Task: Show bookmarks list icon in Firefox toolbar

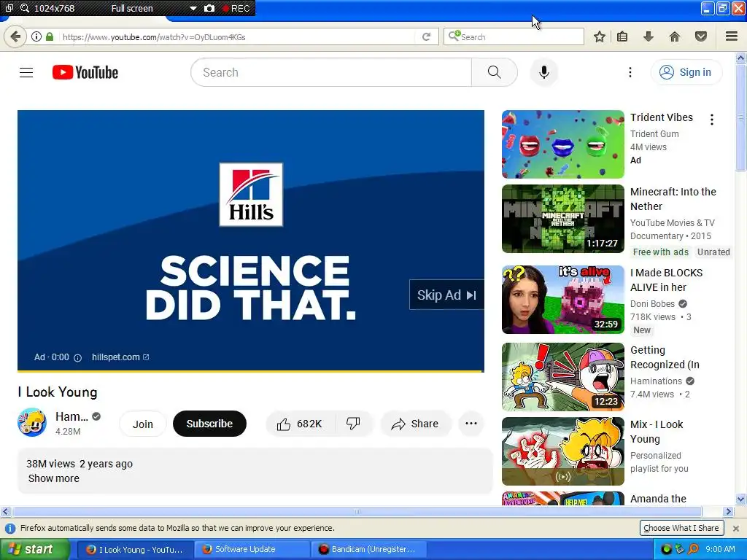Action: pyautogui.click(x=622, y=36)
